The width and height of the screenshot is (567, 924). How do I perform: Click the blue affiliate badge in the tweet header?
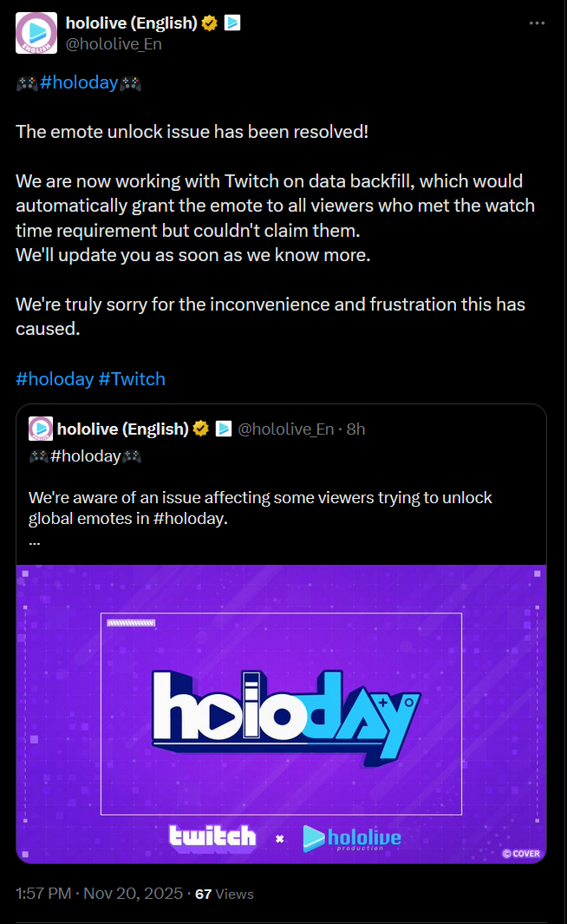click(x=232, y=23)
